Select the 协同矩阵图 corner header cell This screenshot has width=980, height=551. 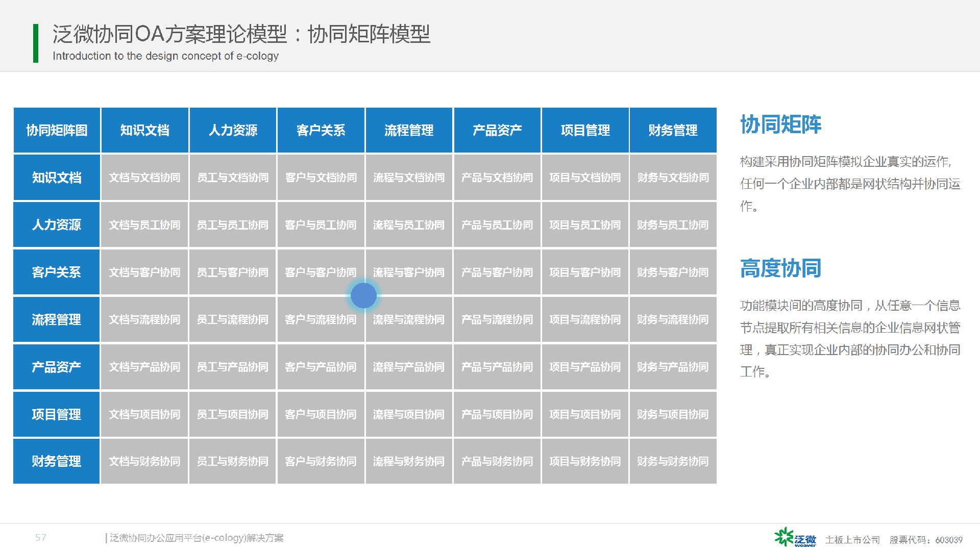coord(57,130)
